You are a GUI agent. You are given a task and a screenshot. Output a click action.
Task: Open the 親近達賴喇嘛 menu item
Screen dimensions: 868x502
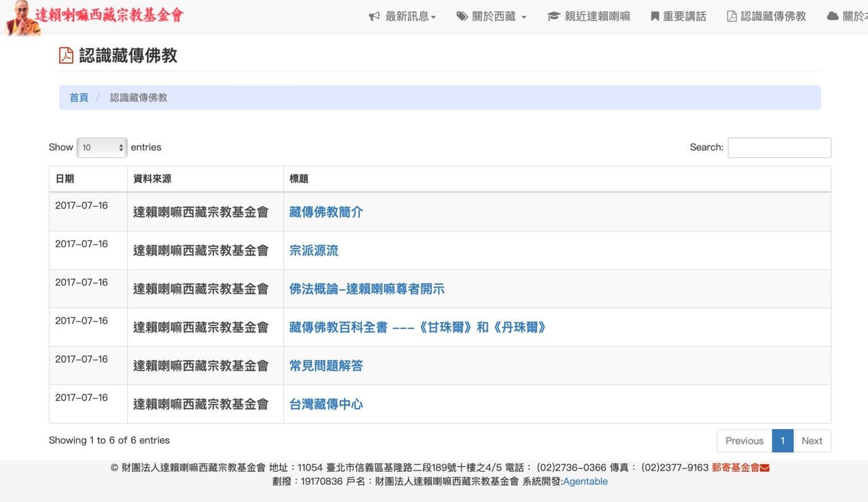(x=597, y=16)
